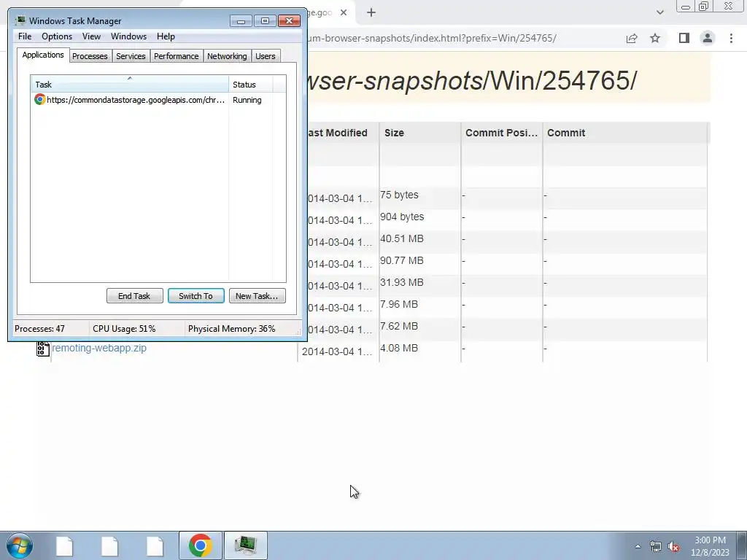Click the New Task... button
747x560 pixels.
(258, 296)
